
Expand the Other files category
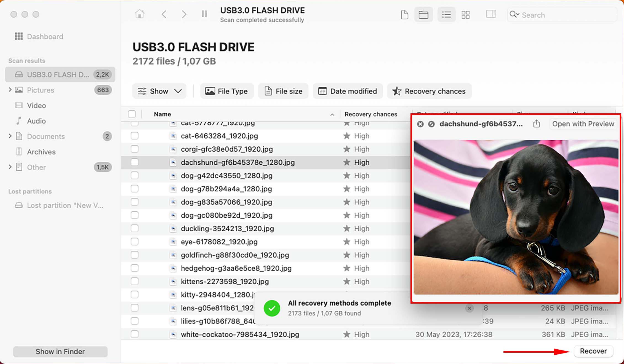10,167
